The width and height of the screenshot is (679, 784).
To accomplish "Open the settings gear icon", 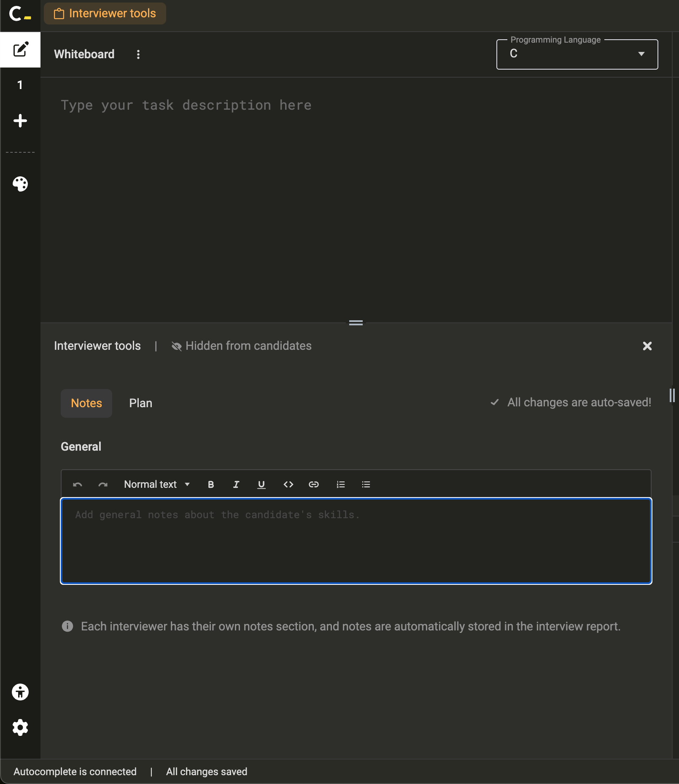I will [20, 727].
